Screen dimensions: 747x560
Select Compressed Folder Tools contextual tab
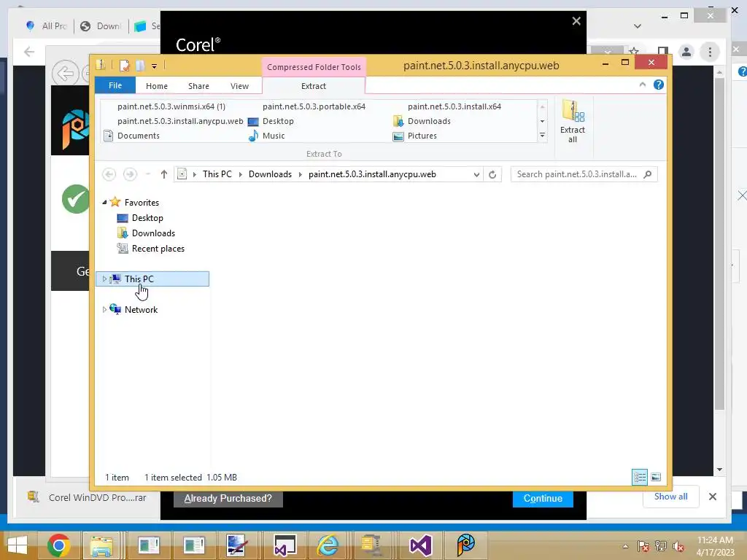[314, 67]
